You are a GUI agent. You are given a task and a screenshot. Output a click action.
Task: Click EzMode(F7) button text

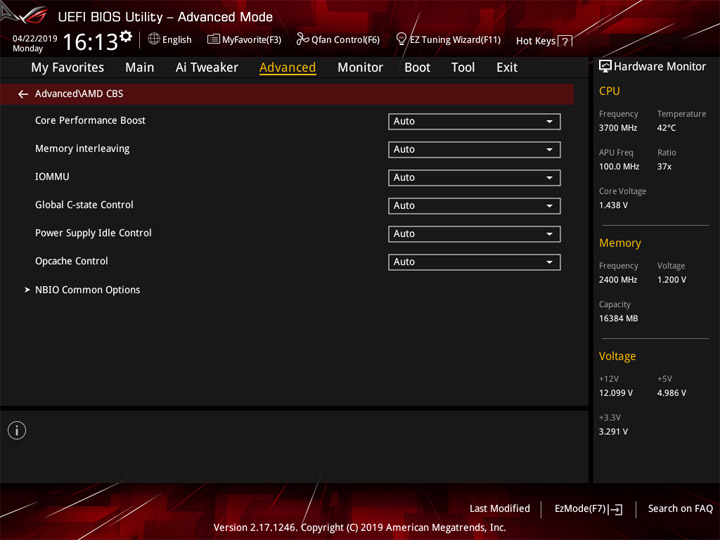tap(580, 509)
